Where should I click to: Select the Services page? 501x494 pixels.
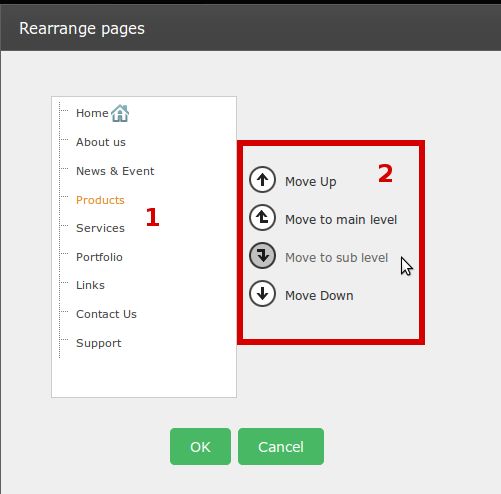[x=100, y=228]
